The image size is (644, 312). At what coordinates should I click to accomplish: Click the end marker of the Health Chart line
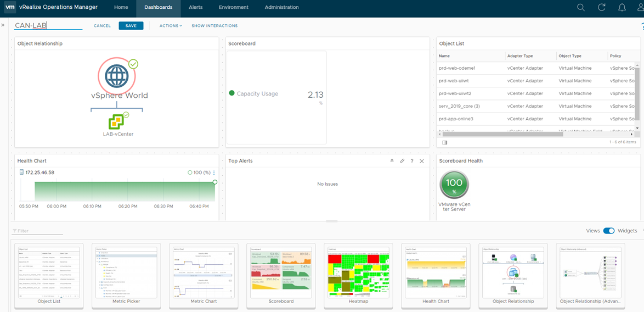215,182
